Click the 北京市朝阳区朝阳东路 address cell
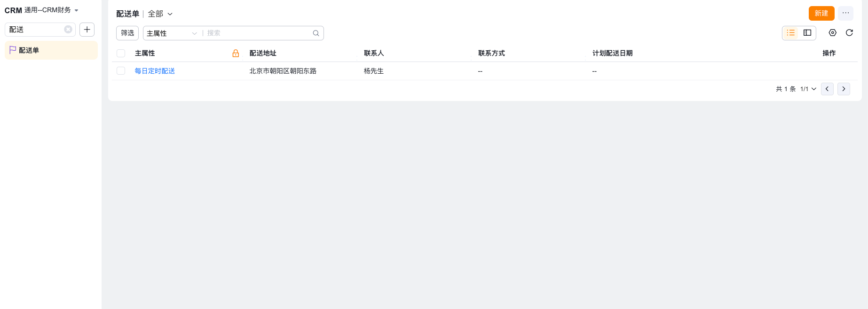Screen dimensions: 868x309 pos(283,71)
